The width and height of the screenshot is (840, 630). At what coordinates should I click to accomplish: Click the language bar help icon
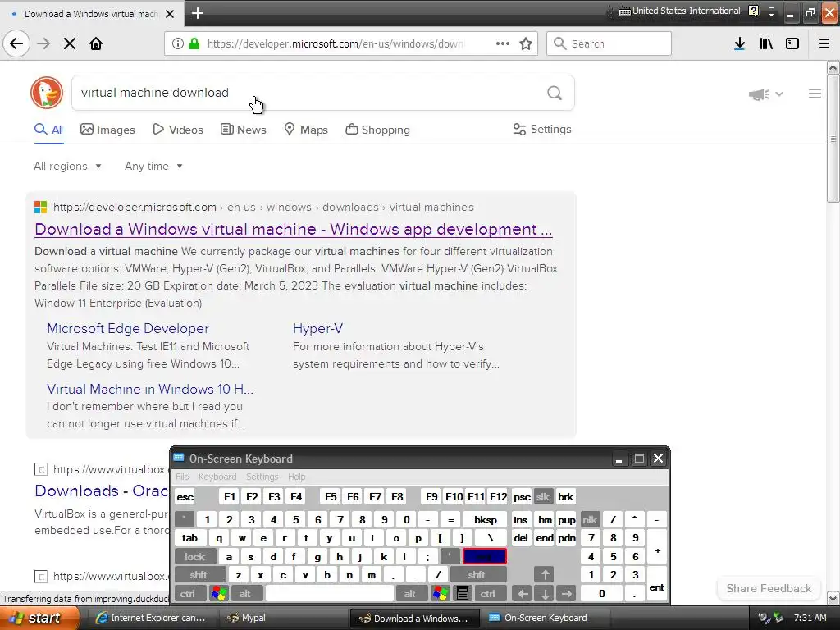point(753,11)
